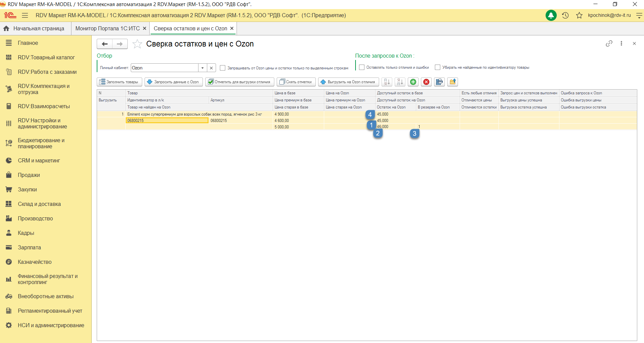644x343 pixels.
Task: Copy link to this form
Action: pyautogui.click(x=609, y=43)
